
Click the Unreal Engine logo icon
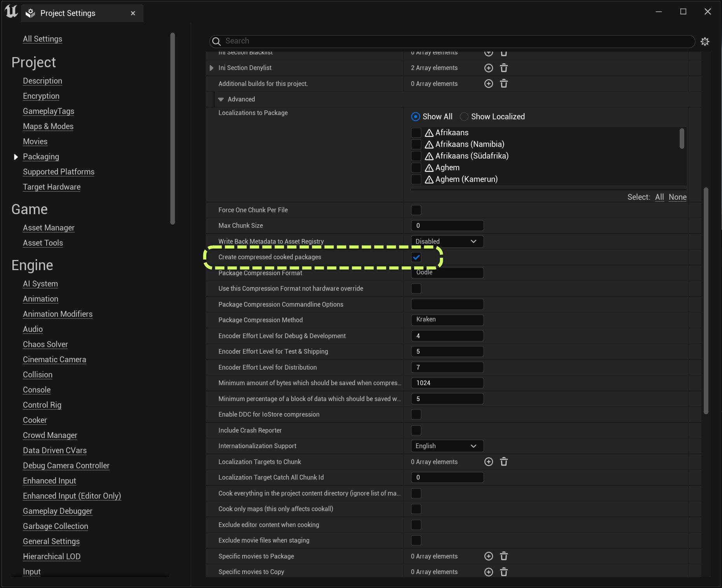[x=11, y=12]
